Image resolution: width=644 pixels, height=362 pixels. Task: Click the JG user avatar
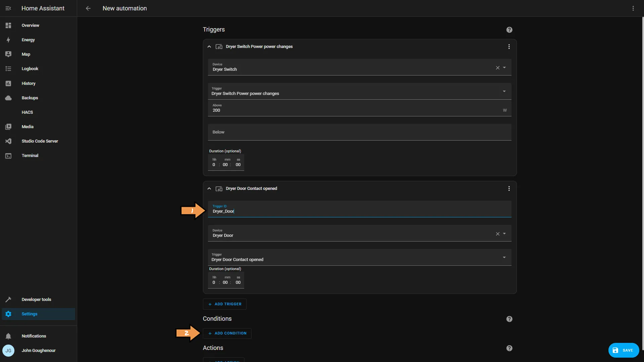(8, 351)
